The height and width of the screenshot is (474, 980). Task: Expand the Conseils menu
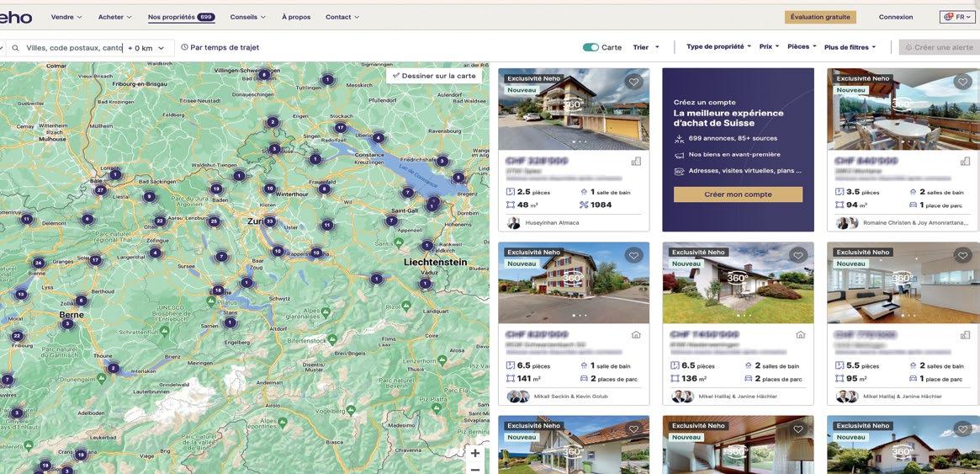(x=247, y=17)
